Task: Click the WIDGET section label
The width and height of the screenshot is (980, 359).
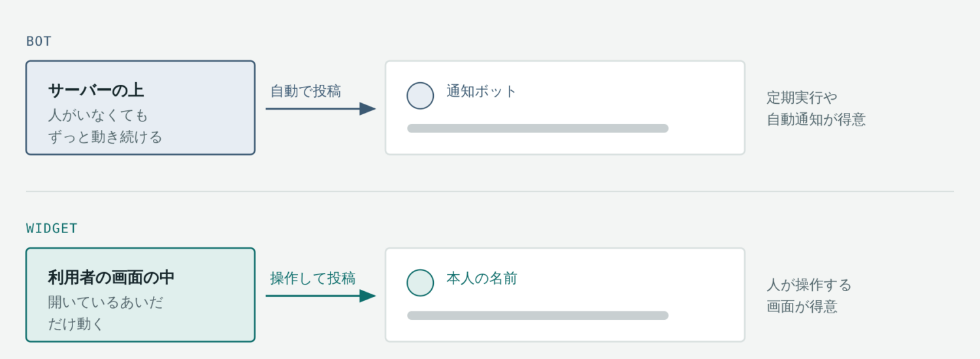Action: (52, 228)
